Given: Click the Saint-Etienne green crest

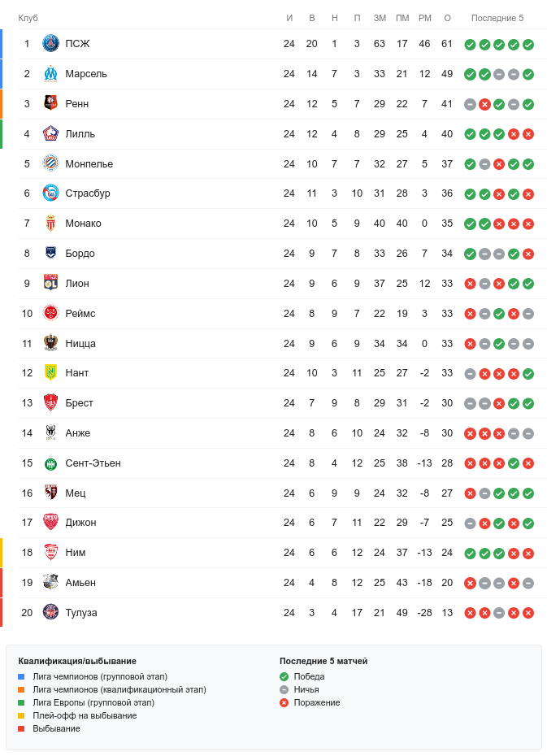Looking at the screenshot, I should click(x=51, y=463).
